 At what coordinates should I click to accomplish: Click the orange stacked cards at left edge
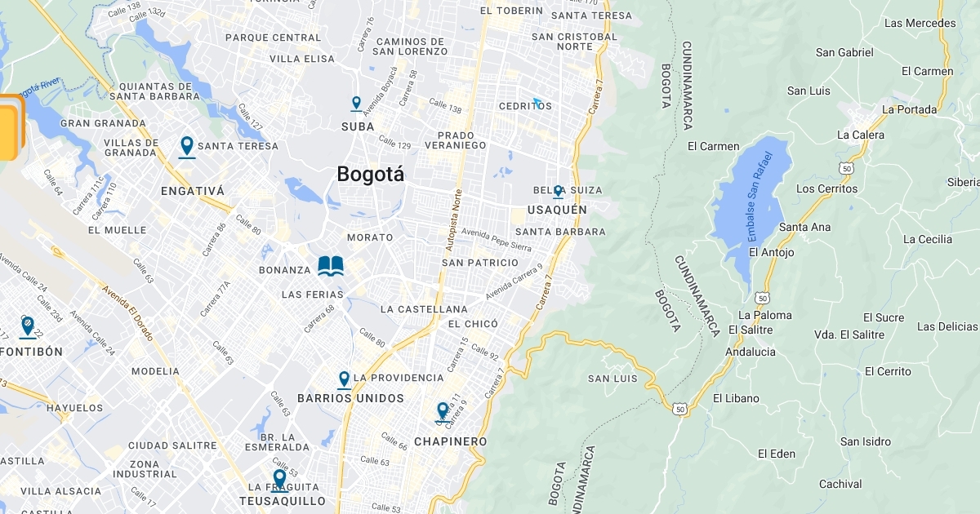(x=11, y=127)
